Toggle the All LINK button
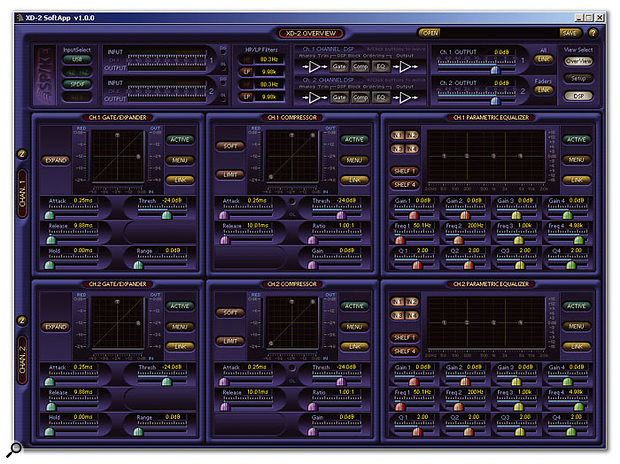 coord(543,59)
